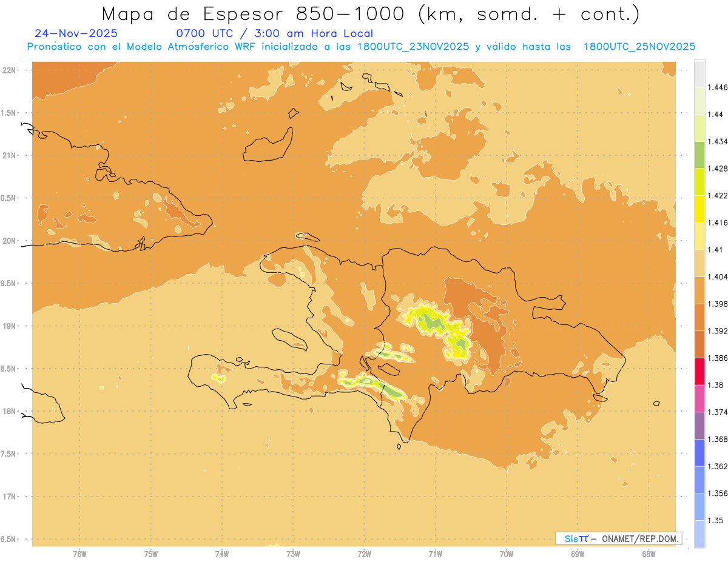Click the colorbar value '1.38'
The height and width of the screenshot is (562, 728).
pos(715,385)
